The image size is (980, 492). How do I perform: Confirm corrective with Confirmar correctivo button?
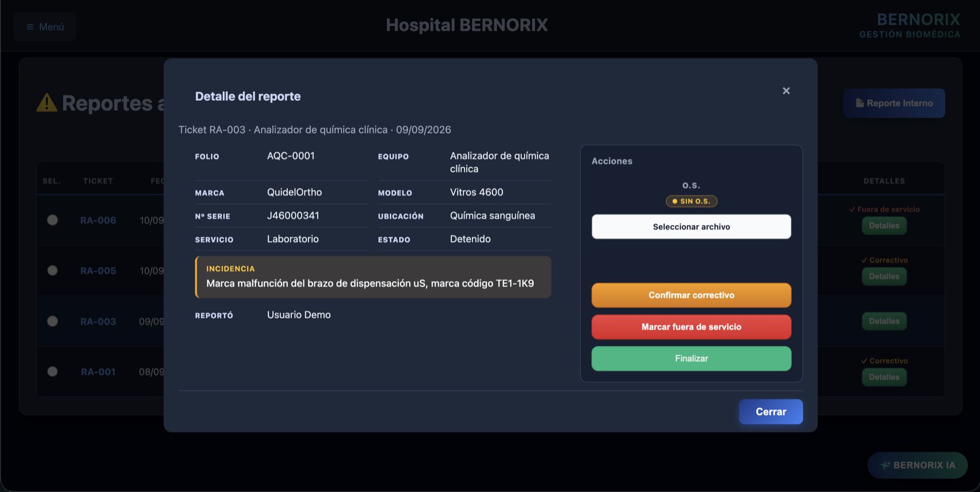691,295
